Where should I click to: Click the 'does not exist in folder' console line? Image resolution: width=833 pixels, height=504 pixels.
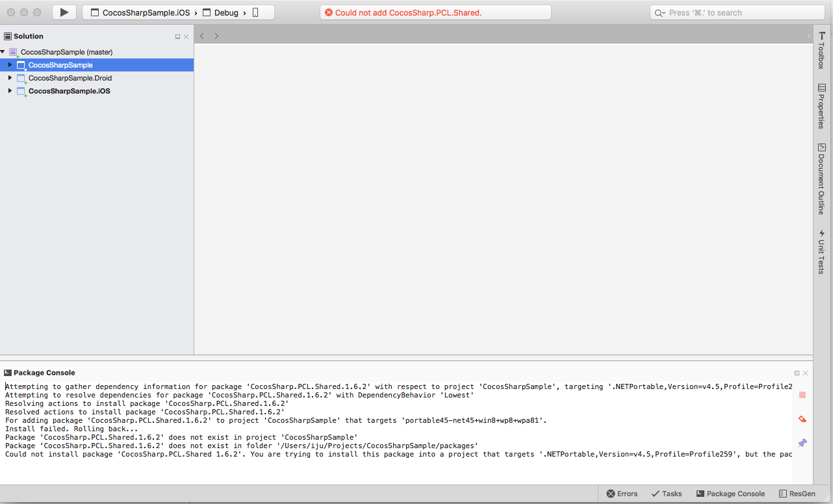coord(241,446)
